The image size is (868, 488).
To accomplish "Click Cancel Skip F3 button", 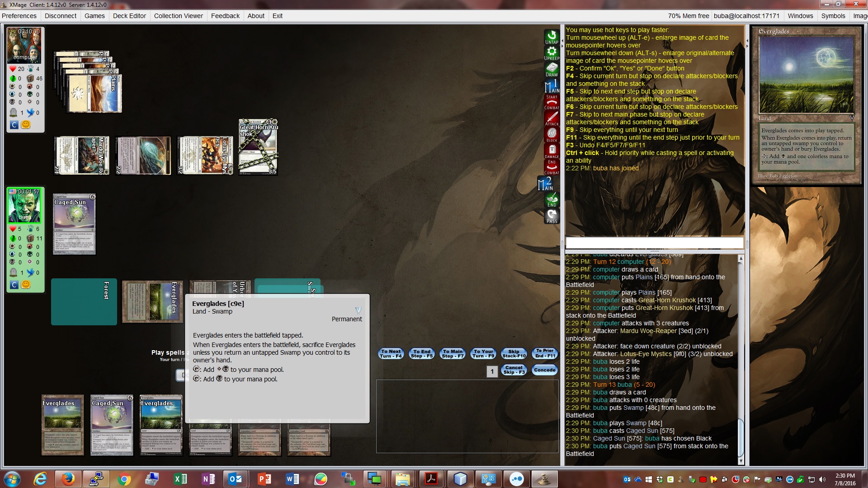I will (514, 370).
